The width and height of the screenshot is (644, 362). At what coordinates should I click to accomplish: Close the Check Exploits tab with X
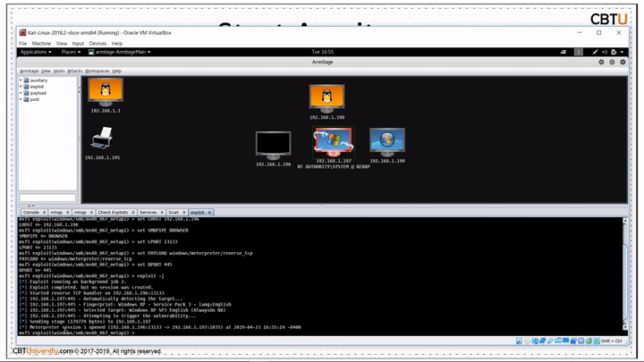[132, 213]
